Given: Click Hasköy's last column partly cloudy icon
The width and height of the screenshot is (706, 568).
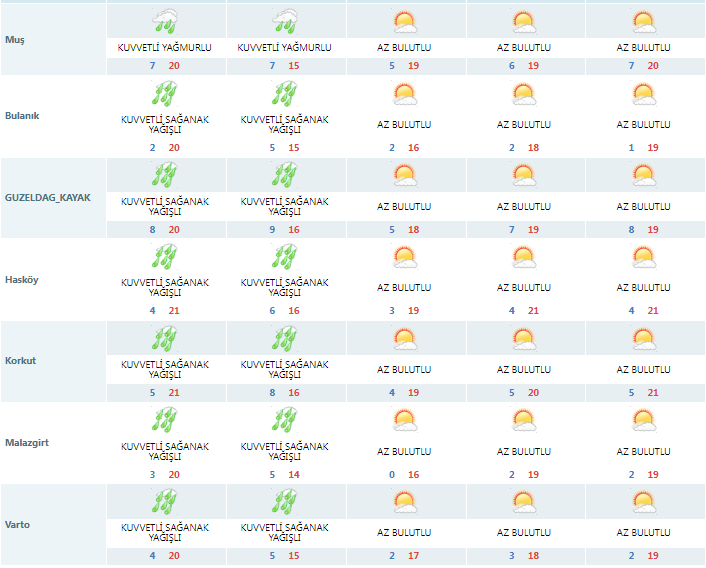Looking at the screenshot, I should click(x=643, y=258).
